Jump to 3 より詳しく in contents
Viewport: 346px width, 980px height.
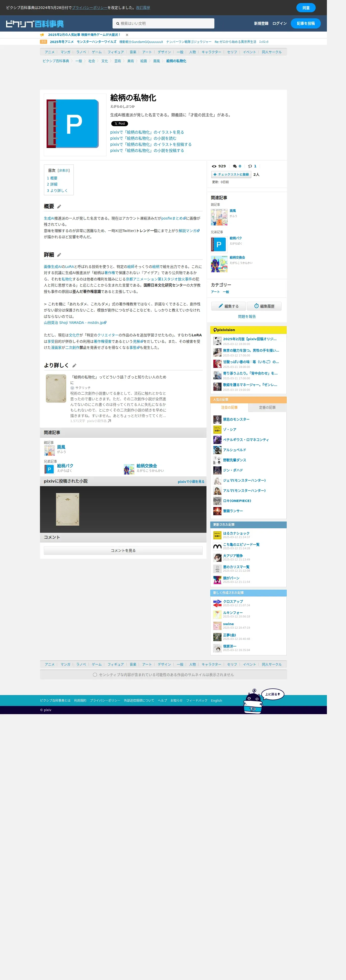[x=57, y=191]
